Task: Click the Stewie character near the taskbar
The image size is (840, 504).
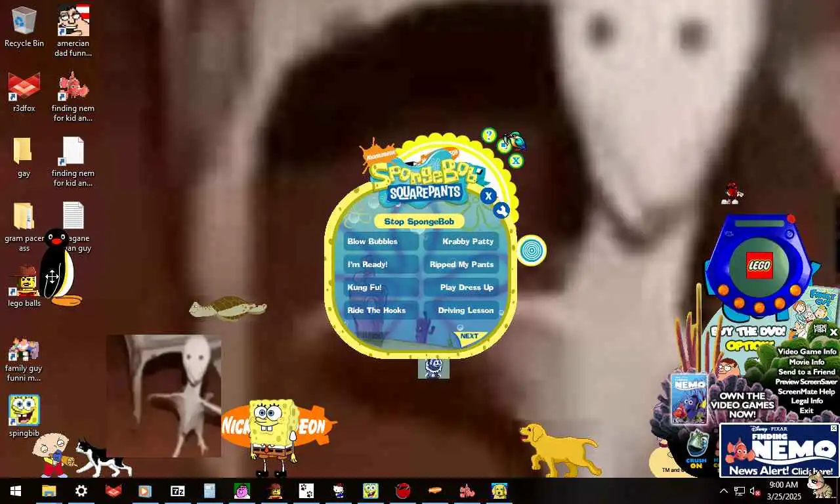Action: [53, 455]
